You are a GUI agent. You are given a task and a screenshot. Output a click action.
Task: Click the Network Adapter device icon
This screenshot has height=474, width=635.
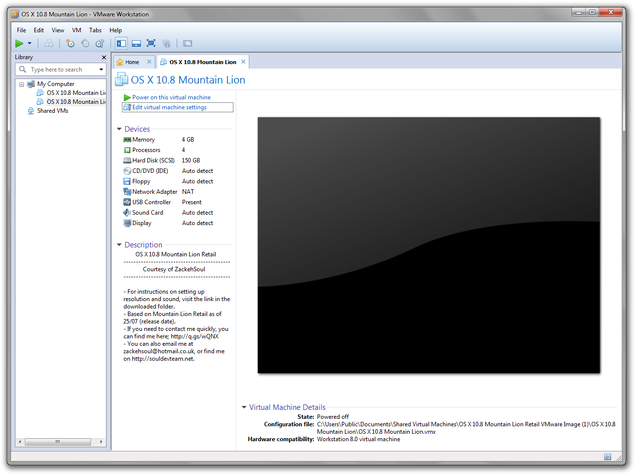pyautogui.click(x=127, y=192)
